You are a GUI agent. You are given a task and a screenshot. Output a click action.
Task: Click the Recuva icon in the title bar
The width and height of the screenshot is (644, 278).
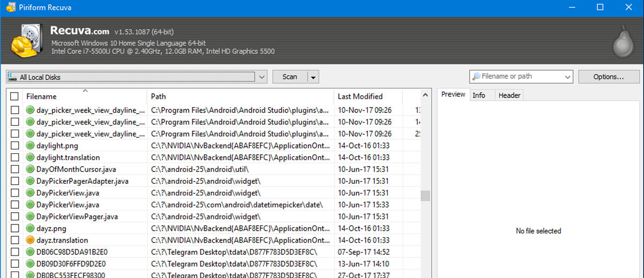(x=10, y=7)
